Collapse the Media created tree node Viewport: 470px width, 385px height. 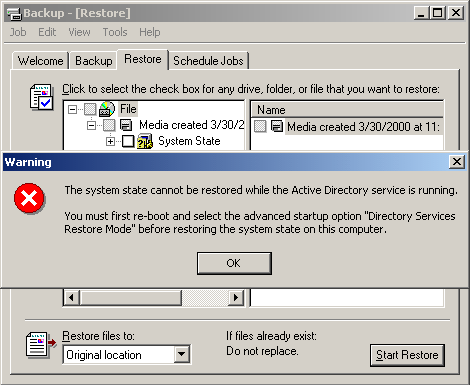coord(91,125)
